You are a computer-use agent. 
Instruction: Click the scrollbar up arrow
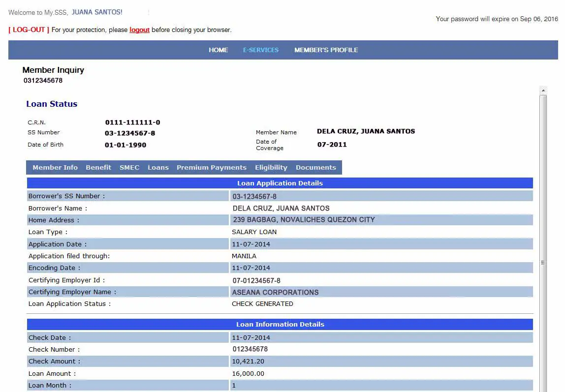pyautogui.click(x=543, y=90)
